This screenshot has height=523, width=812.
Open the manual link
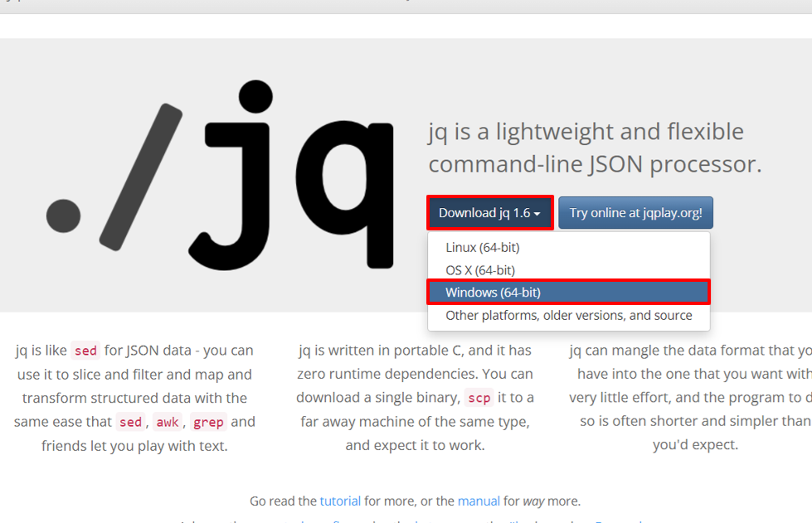tap(479, 501)
